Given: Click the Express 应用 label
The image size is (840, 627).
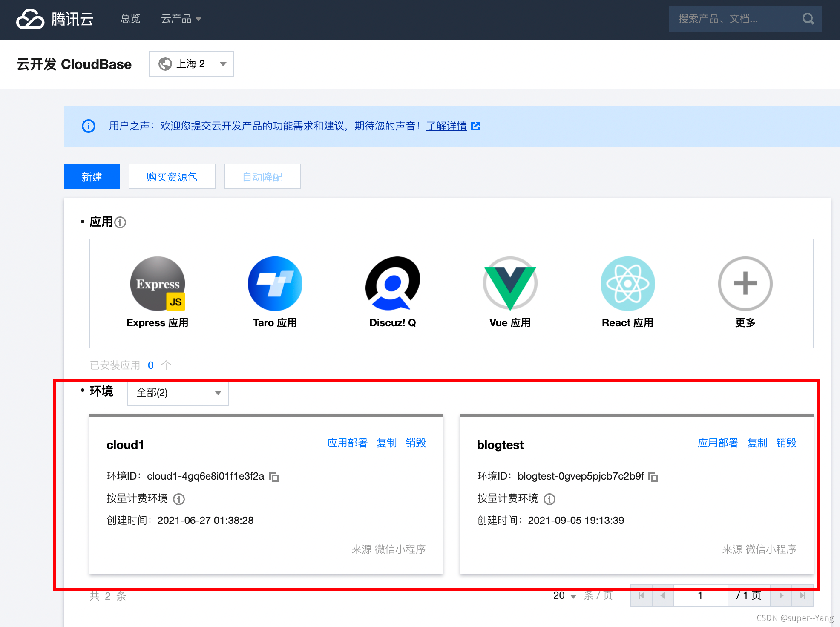Looking at the screenshot, I should (x=158, y=323).
